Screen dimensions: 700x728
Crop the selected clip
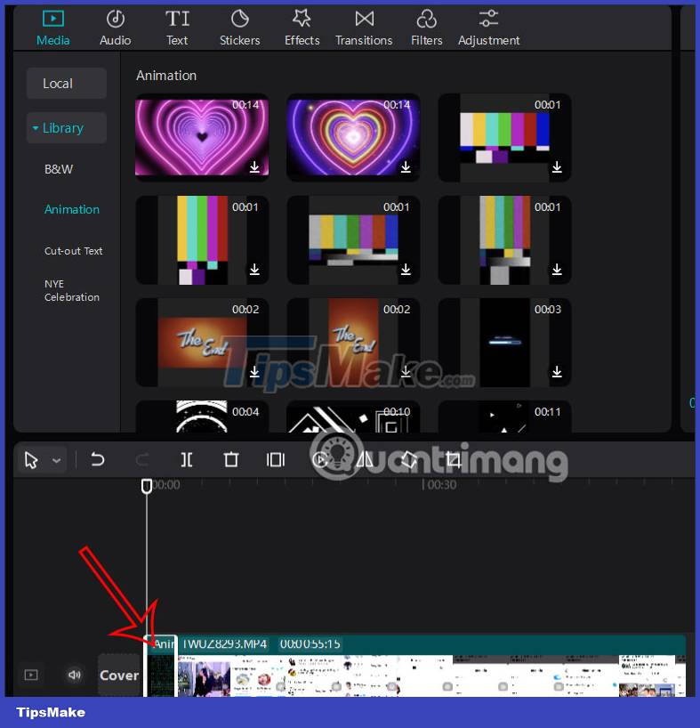point(454,459)
